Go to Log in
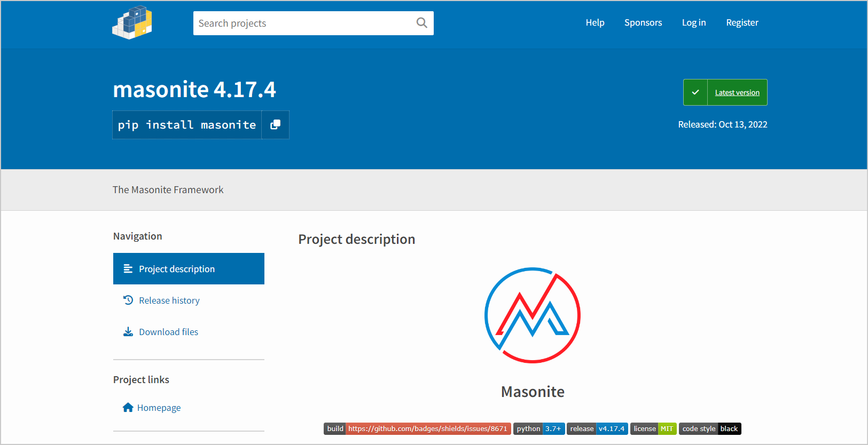This screenshot has width=868, height=445. [694, 22]
